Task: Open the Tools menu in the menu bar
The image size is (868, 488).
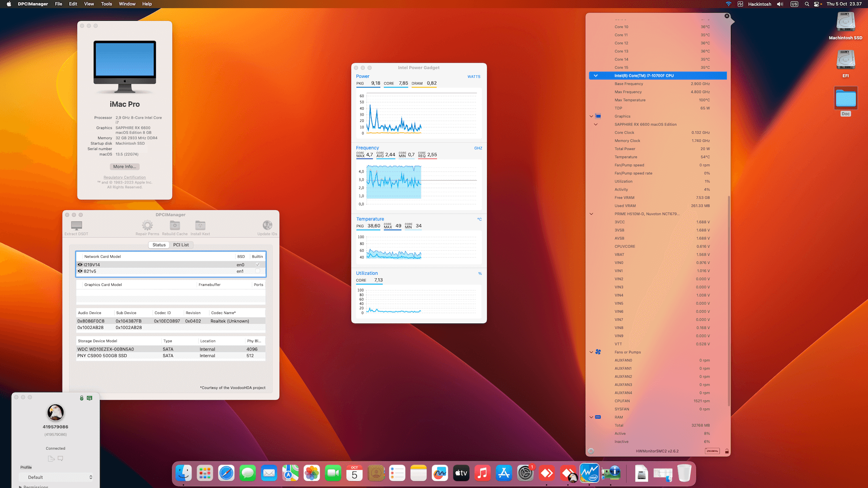Action: pyautogui.click(x=106, y=4)
